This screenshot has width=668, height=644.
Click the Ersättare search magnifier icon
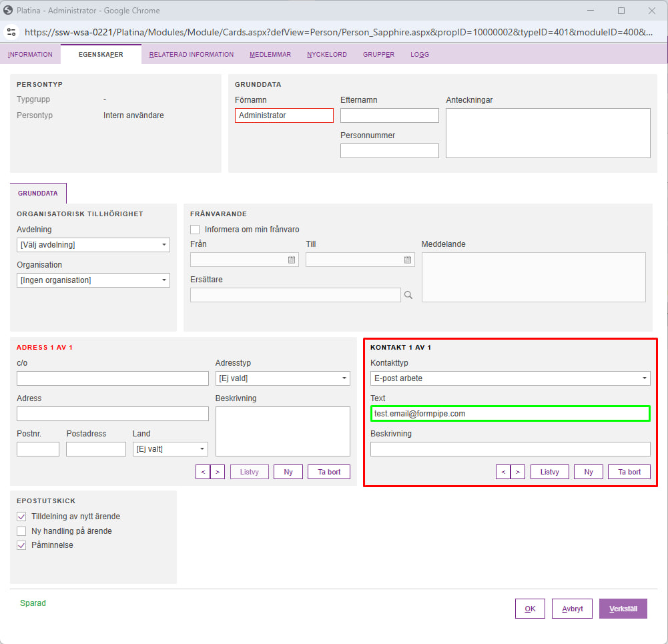coord(408,295)
